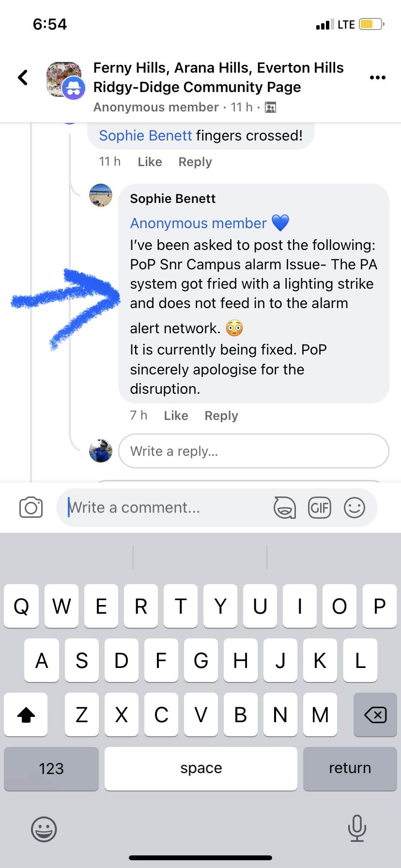Switch to the emoji keyboard
401x868 pixels.
[44, 829]
